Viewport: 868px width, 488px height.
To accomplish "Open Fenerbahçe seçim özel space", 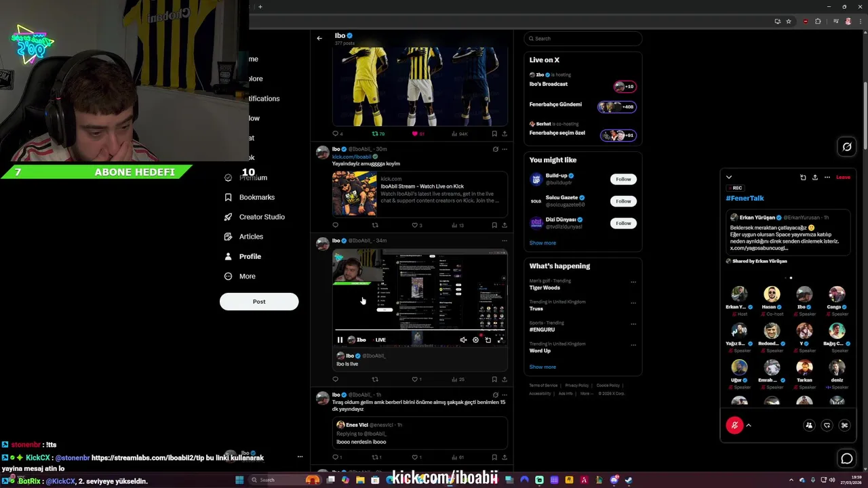I will pyautogui.click(x=583, y=129).
